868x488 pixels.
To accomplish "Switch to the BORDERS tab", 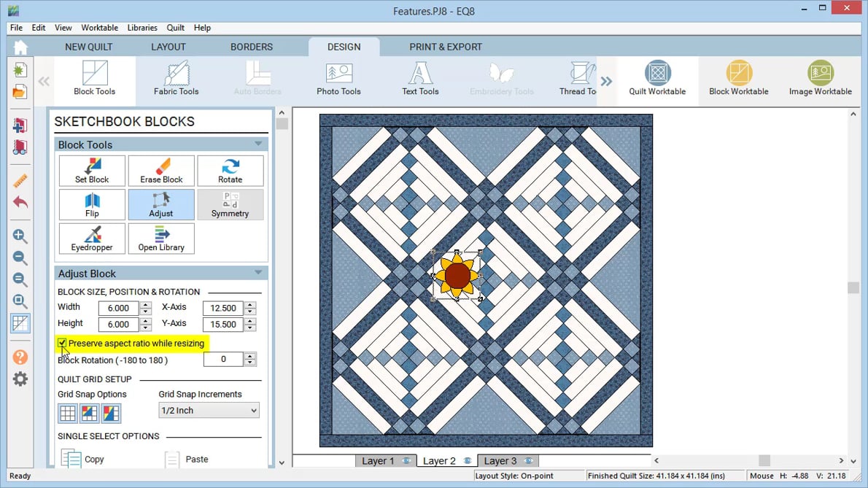I will coord(251,47).
